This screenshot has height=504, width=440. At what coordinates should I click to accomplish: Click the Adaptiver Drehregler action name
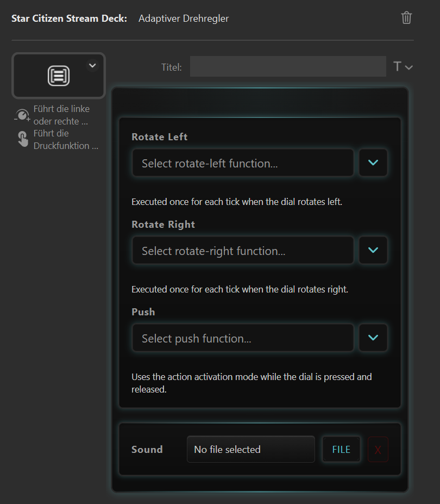coord(184,18)
